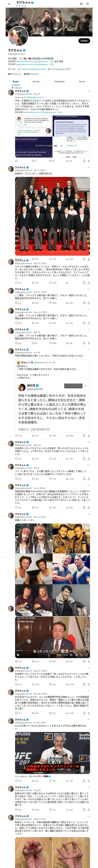Viewport: 98px width, 868px height.
Task: Open the search icon in the profile header
Action: (x=87, y=4)
